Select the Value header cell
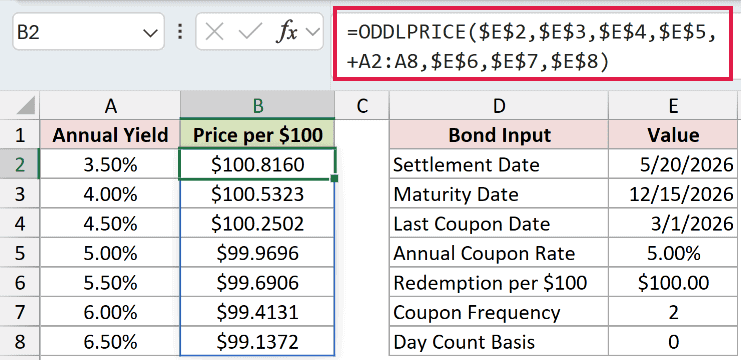The image size is (741, 360). [x=674, y=135]
